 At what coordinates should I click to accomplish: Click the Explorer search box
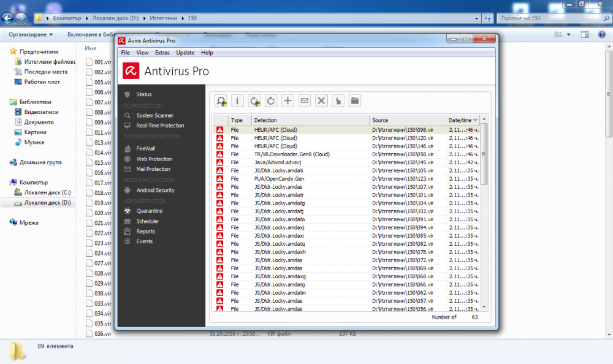click(x=554, y=18)
